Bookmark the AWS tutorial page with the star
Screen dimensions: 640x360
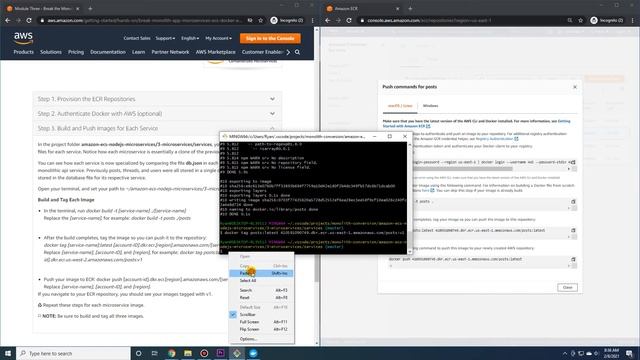coord(260,20)
